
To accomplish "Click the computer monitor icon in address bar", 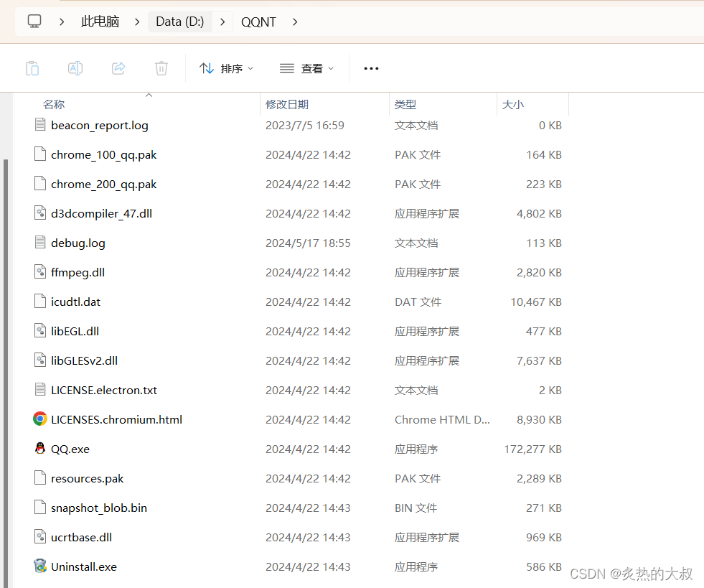I will click(x=34, y=21).
